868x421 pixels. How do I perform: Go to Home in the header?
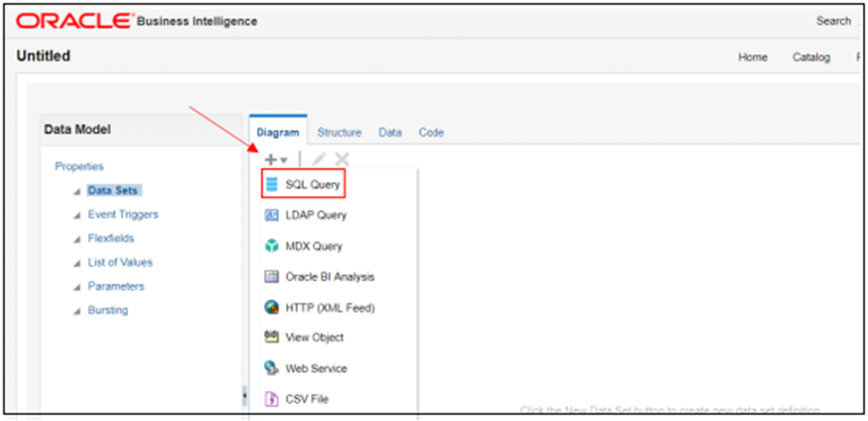click(753, 57)
